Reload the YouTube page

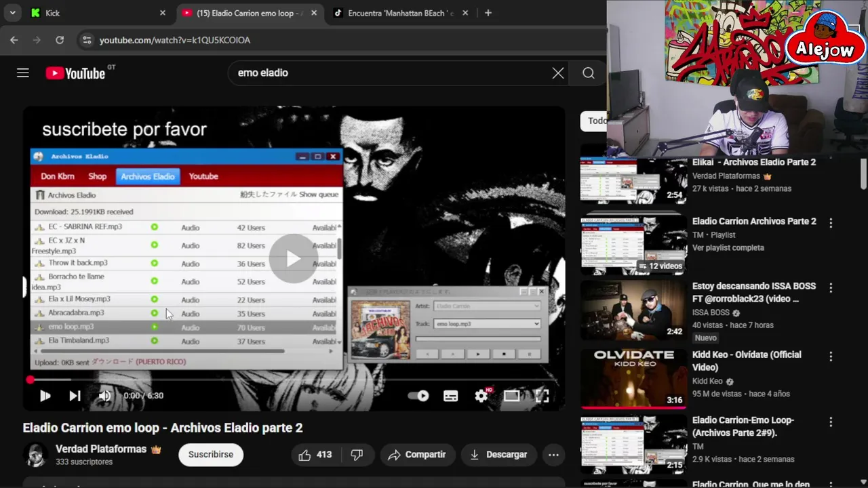[x=60, y=40]
